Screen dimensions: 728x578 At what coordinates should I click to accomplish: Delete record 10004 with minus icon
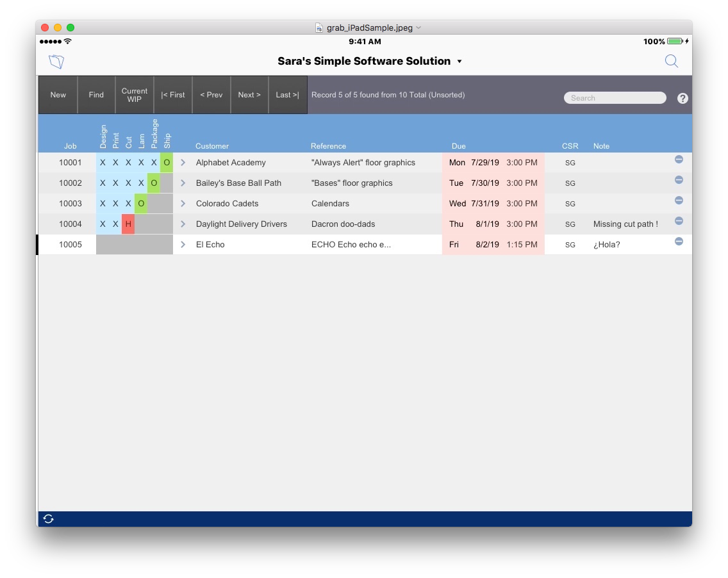[679, 220]
